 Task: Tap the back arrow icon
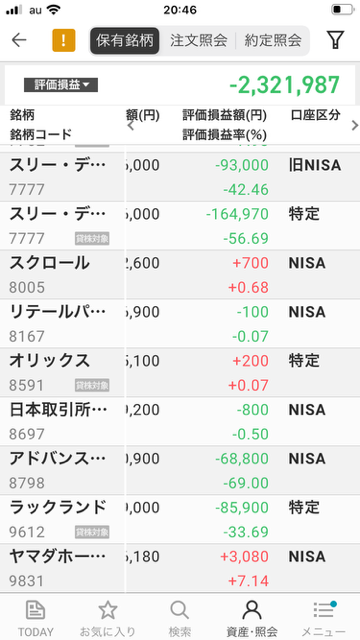[19, 40]
